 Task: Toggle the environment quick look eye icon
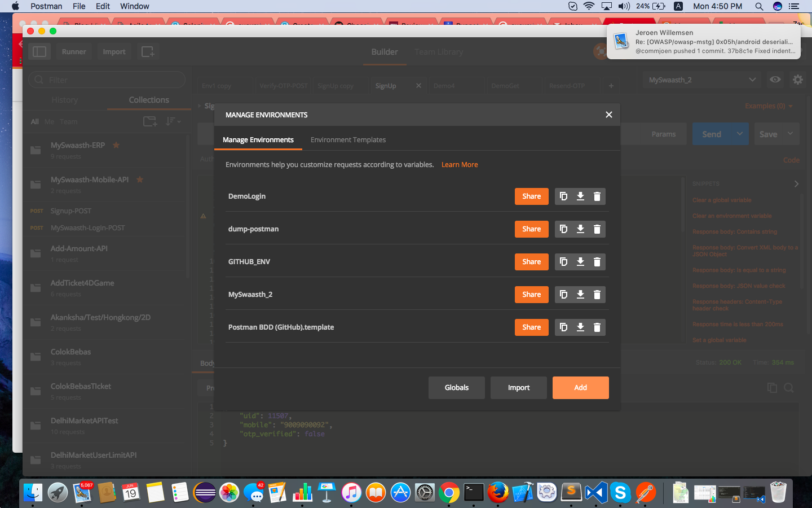(775, 80)
